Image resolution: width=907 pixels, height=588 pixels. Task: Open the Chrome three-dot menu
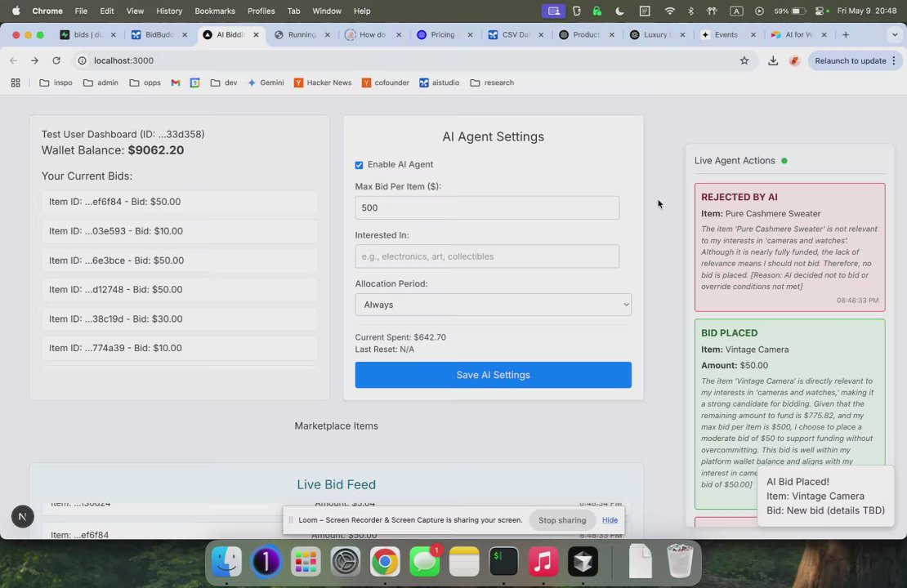(894, 60)
